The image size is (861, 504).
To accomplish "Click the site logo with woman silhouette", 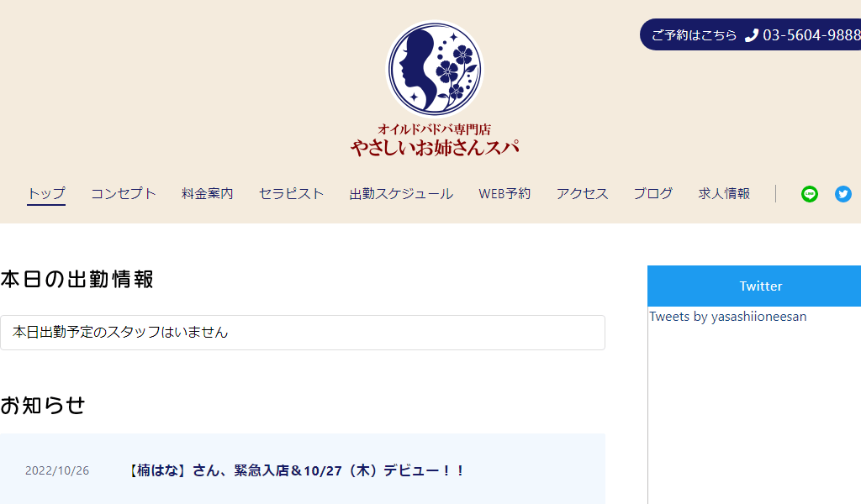I will tap(435, 69).
